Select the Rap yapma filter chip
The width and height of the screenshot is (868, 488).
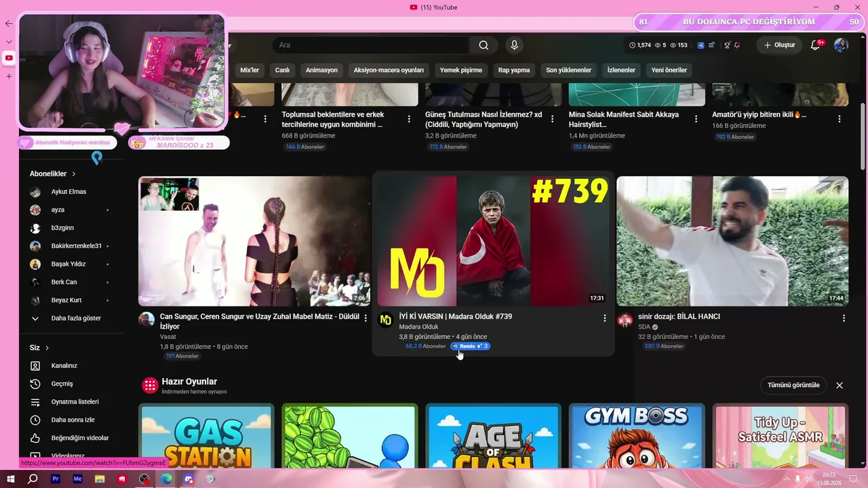point(514,70)
